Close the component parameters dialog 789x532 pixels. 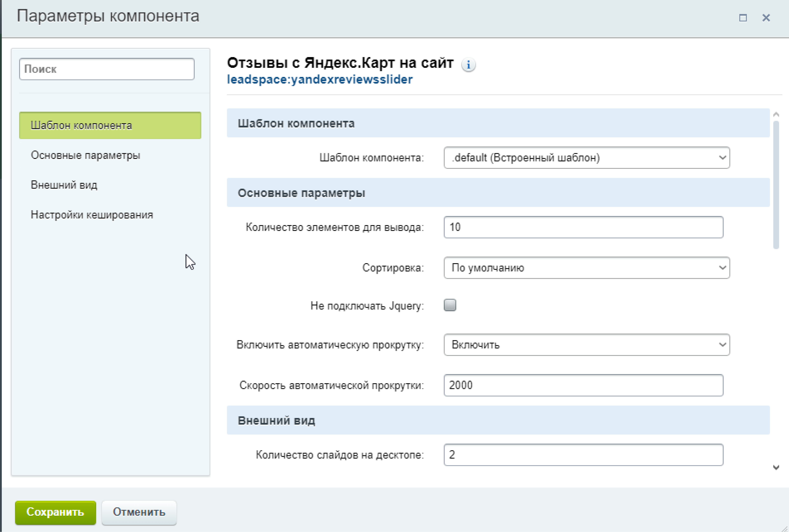point(766,18)
